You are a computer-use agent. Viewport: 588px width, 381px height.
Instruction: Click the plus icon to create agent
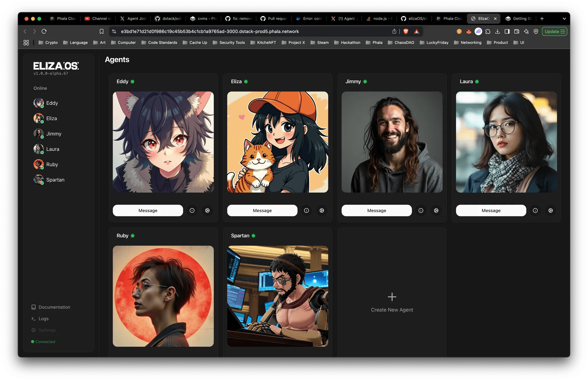[392, 297]
